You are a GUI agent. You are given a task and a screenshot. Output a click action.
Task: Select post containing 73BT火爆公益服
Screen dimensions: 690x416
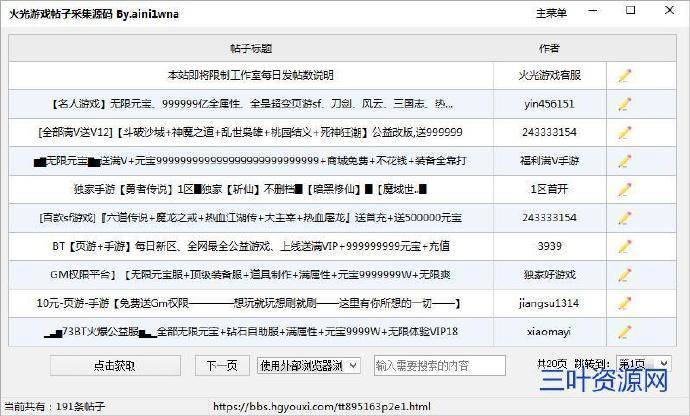251,331
